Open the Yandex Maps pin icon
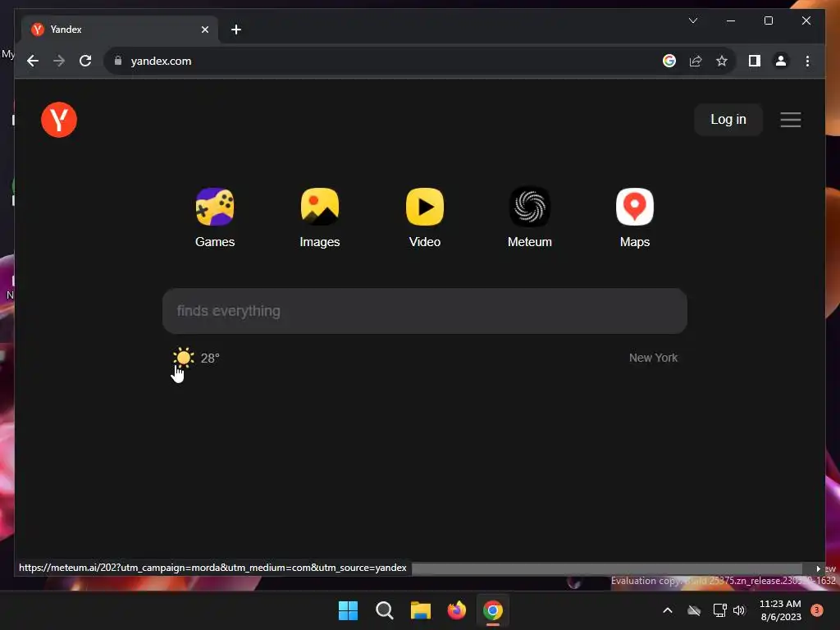Image resolution: width=840 pixels, height=630 pixels. pos(635,207)
